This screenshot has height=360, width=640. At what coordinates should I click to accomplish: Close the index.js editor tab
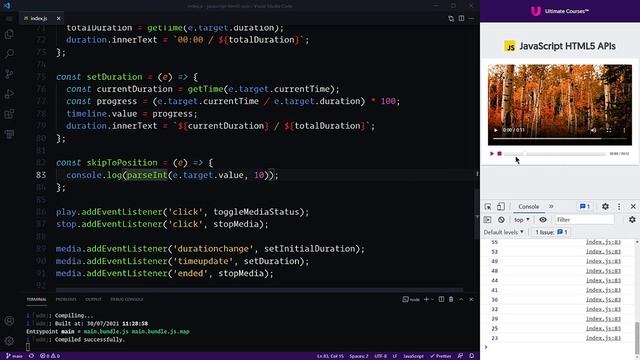point(58,18)
